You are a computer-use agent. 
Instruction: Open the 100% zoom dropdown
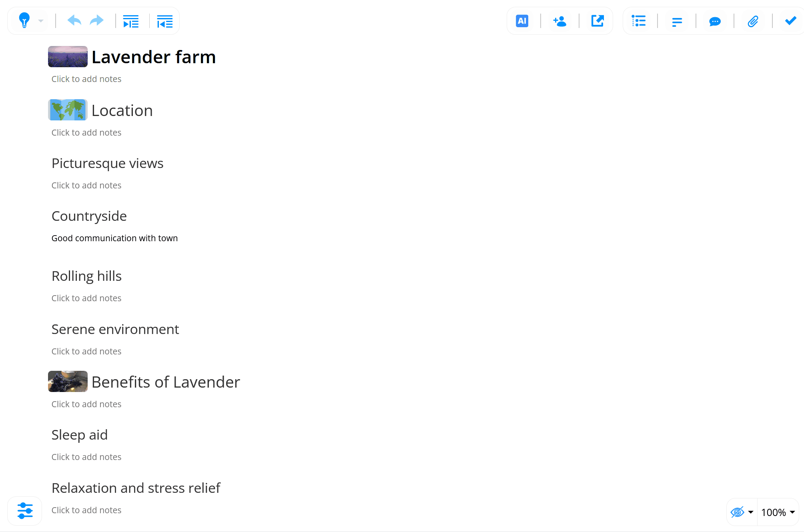(778, 512)
